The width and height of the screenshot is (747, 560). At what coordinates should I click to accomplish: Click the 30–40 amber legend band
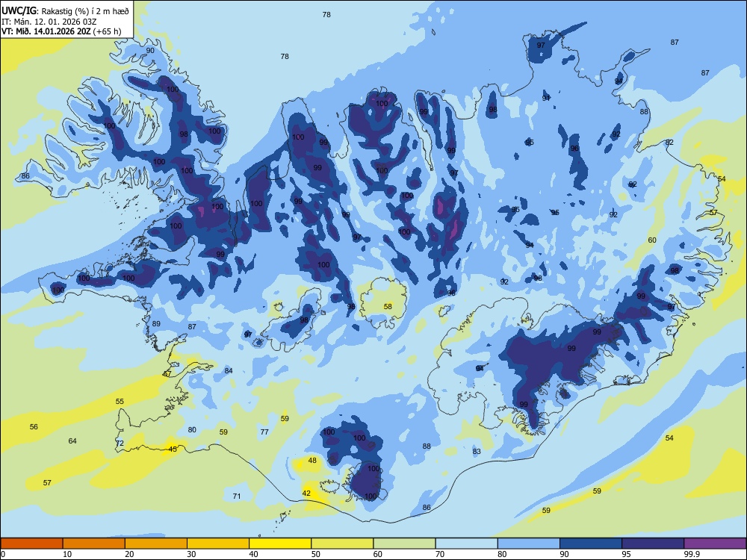tap(218, 544)
